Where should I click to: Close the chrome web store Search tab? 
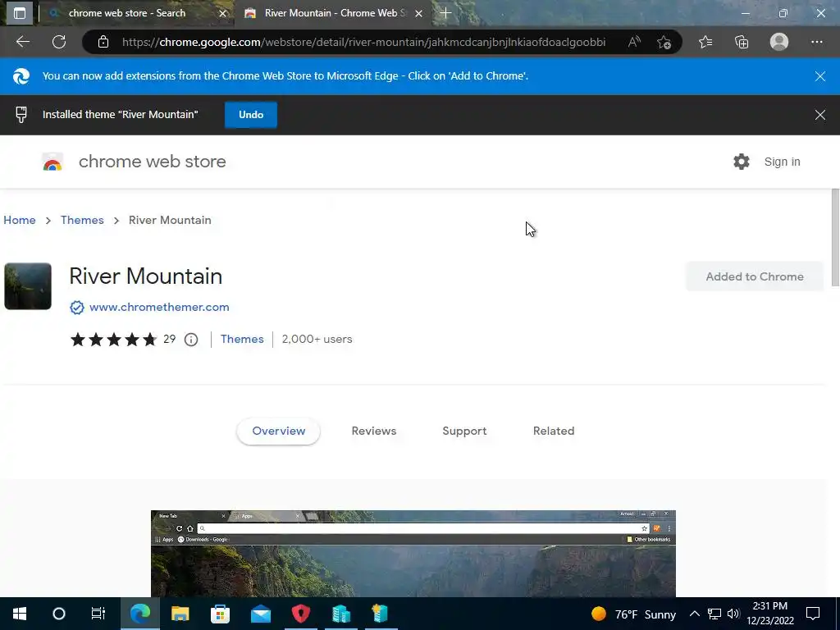pos(223,13)
